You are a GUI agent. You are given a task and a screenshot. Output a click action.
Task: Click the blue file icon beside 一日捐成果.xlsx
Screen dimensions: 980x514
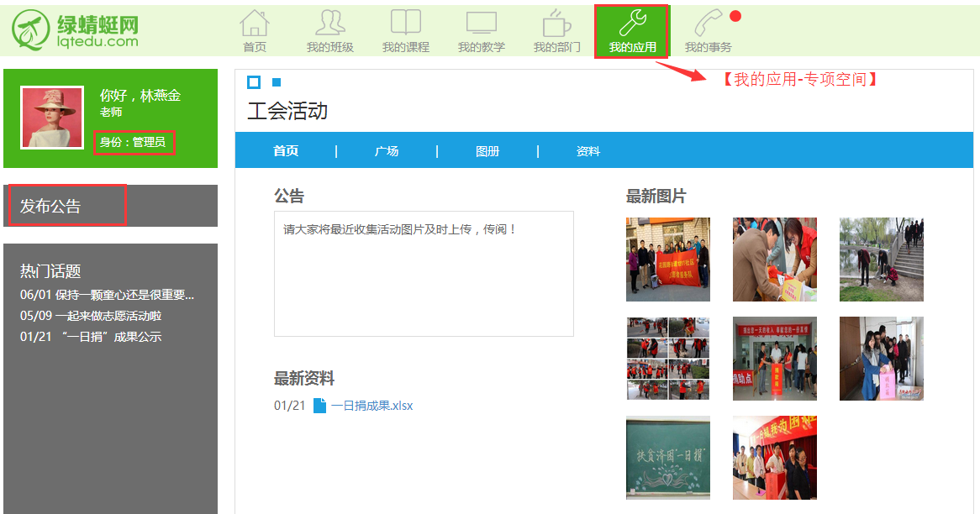[319, 406]
